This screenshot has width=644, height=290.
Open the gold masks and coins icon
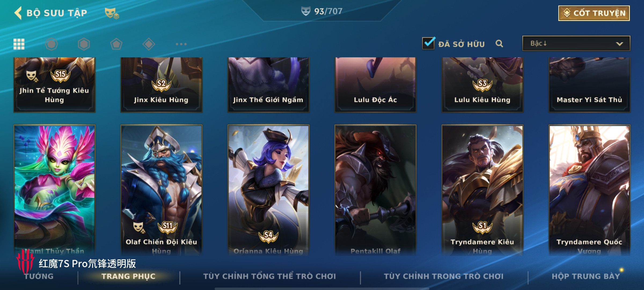(112, 13)
